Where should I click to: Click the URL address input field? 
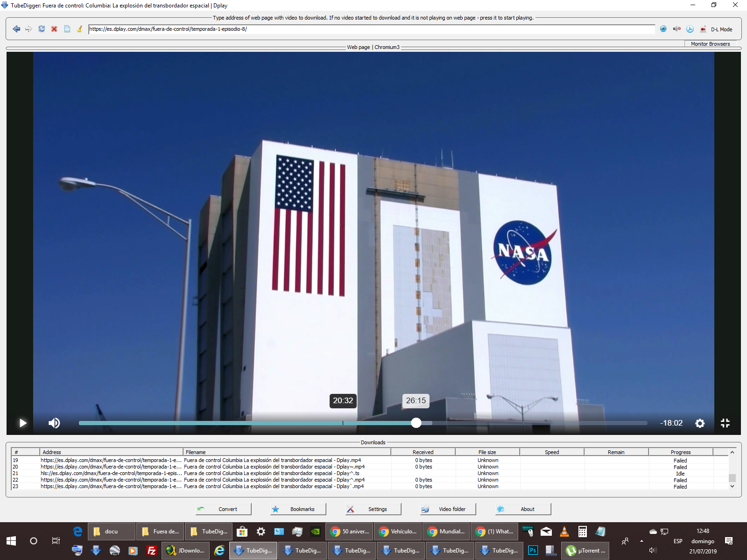[x=371, y=29]
